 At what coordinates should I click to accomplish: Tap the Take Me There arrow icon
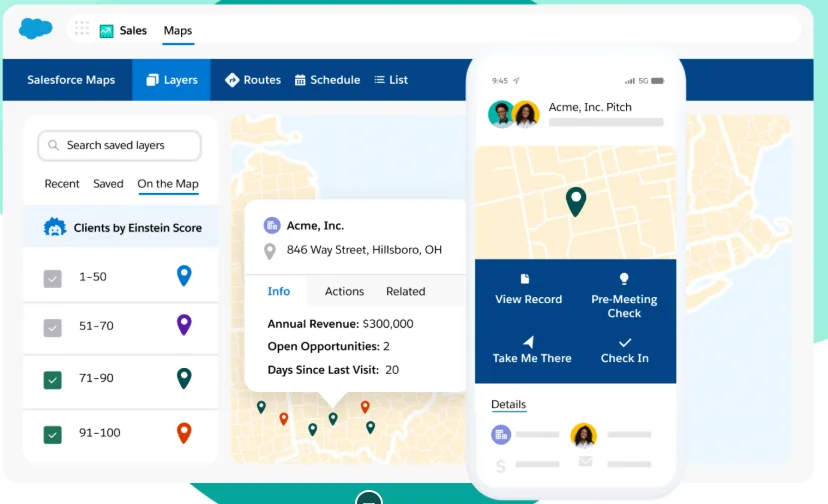tap(529, 342)
